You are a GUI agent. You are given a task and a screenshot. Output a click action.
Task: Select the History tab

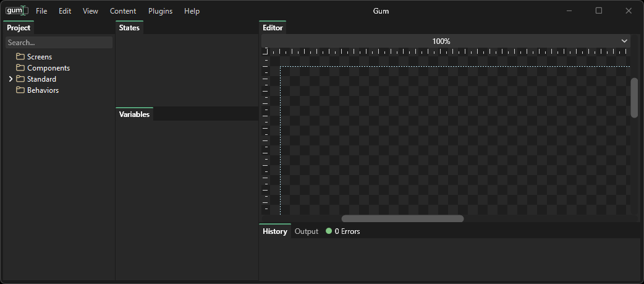pos(274,231)
